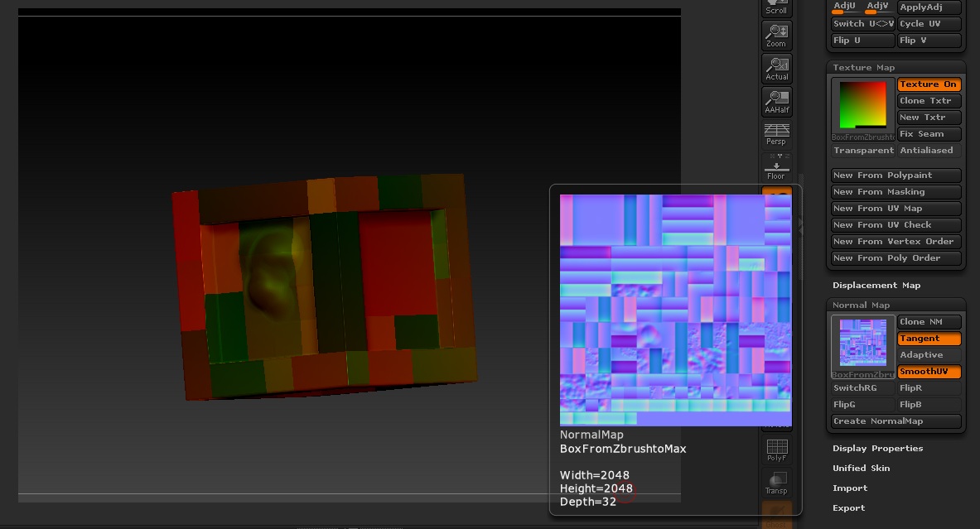
Task: Toggle Texture On button
Action: [929, 84]
